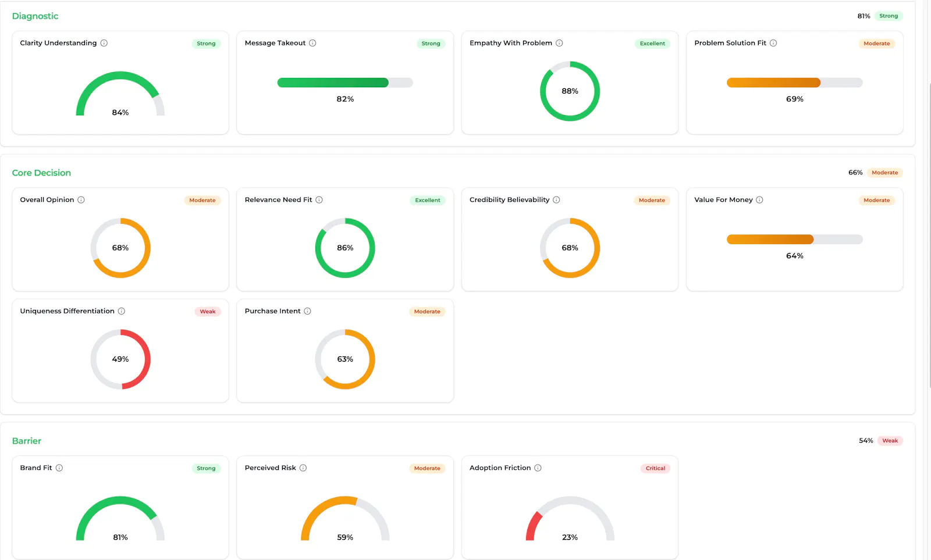The width and height of the screenshot is (931, 560).
Task: Click the 54% Barrier overall score
Action: pos(866,441)
